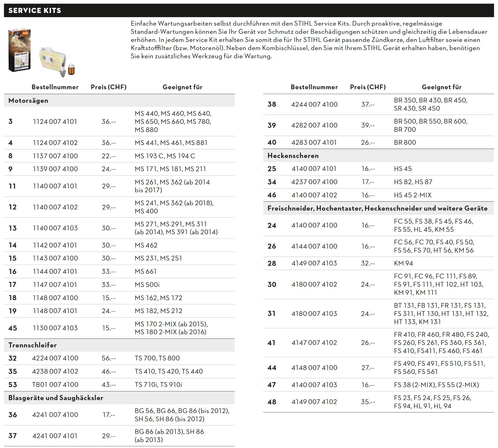Click the Service Kit product box image

[x=20, y=50]
